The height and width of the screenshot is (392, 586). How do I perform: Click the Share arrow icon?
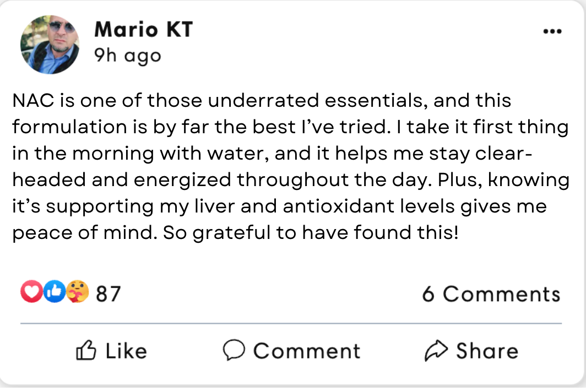tap(436, 351)
